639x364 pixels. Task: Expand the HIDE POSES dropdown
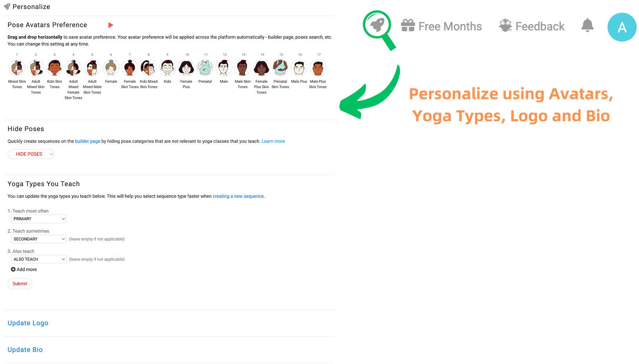point(31,154)
